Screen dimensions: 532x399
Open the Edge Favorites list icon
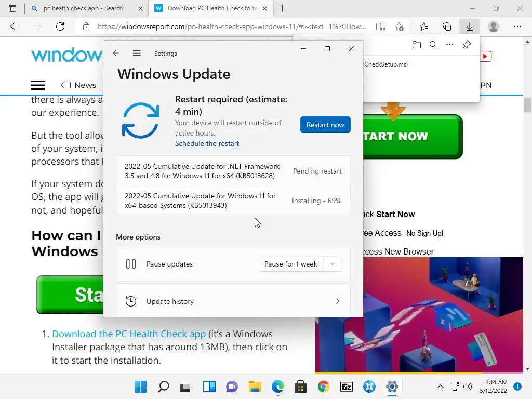pos(424,26)
